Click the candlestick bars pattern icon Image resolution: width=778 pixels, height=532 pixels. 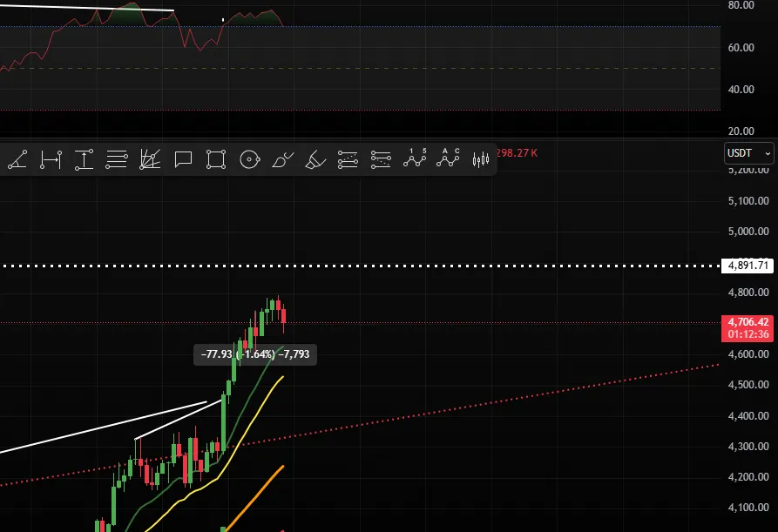point(480,159)
